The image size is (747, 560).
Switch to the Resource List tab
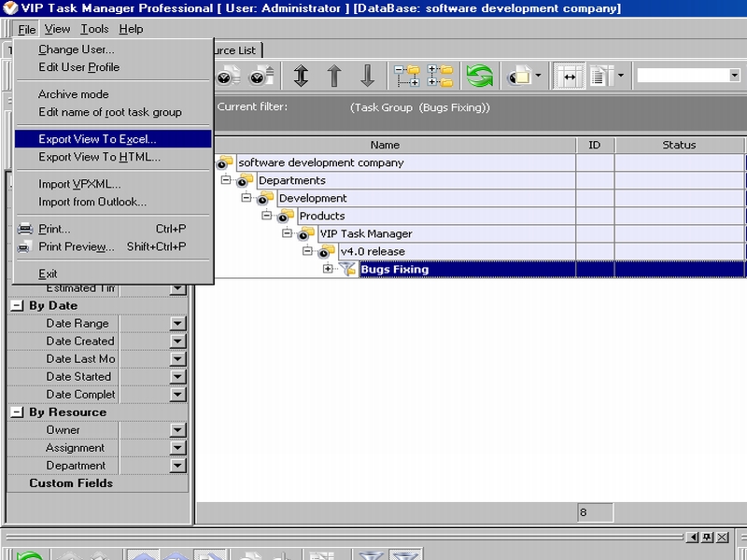(x=237, y=50)
